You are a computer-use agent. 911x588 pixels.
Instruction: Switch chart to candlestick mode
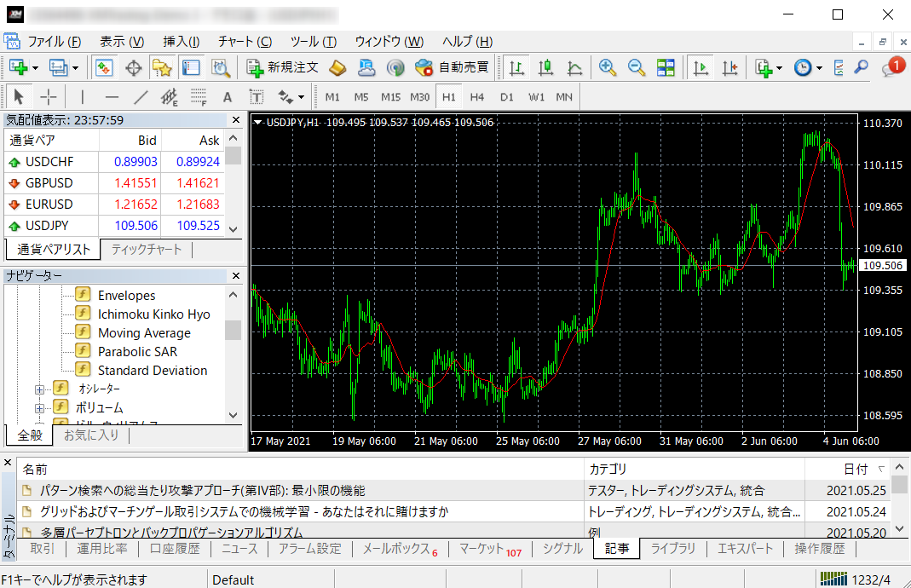pos(545,67)
